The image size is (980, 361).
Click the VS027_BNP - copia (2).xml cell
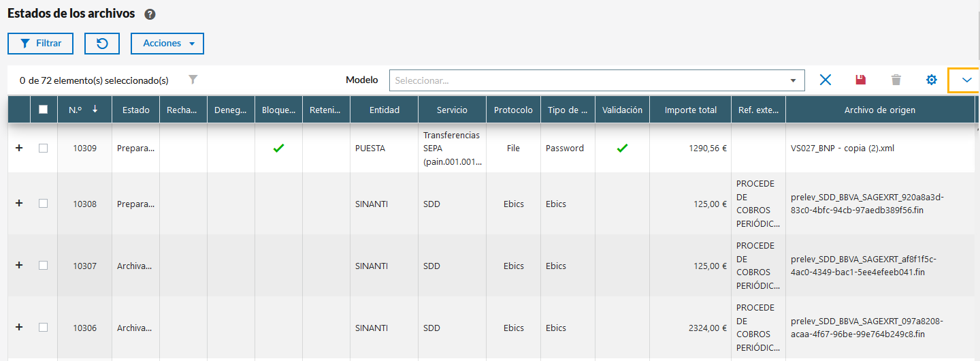(x=841, y=148)
